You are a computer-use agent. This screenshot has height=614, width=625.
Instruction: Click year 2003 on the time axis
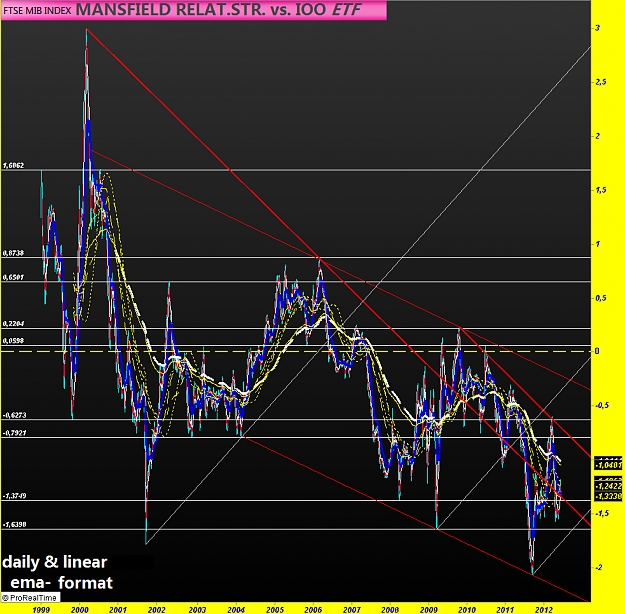click(x=197, y=609)
